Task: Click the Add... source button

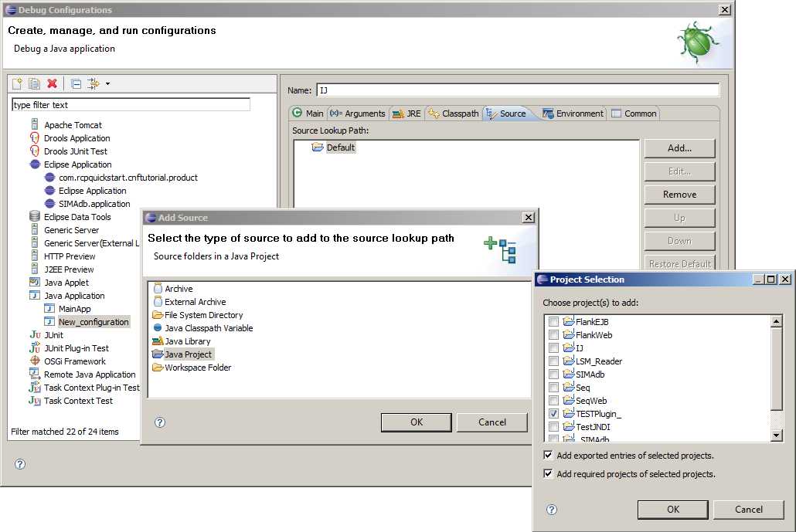Action: [x=679, y=148]
